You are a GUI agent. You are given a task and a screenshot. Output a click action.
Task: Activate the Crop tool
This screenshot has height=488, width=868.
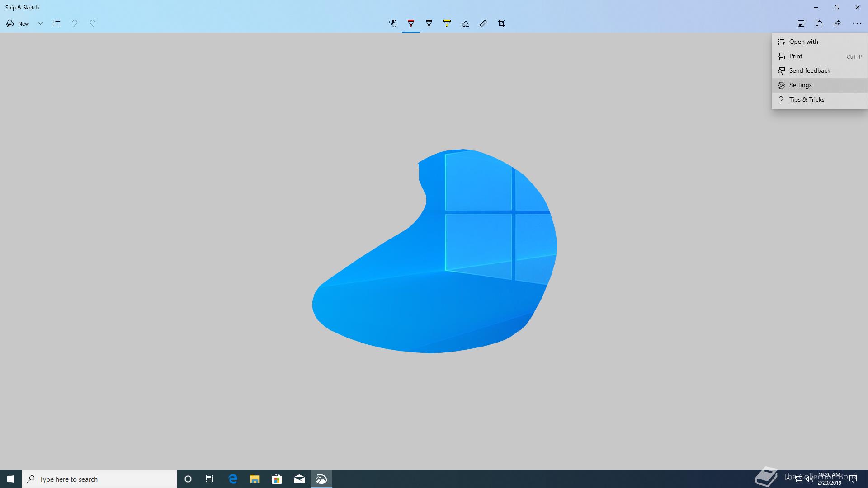[x=501, y=23]
